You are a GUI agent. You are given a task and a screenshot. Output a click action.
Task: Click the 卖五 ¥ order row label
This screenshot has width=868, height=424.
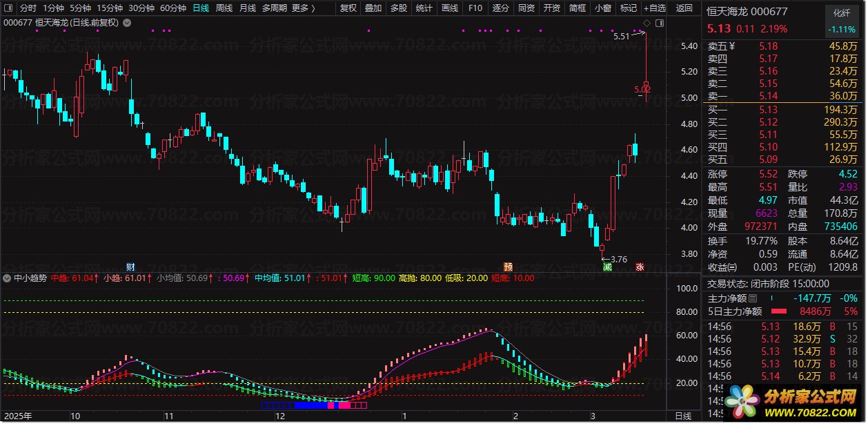[x=722, y=46]
